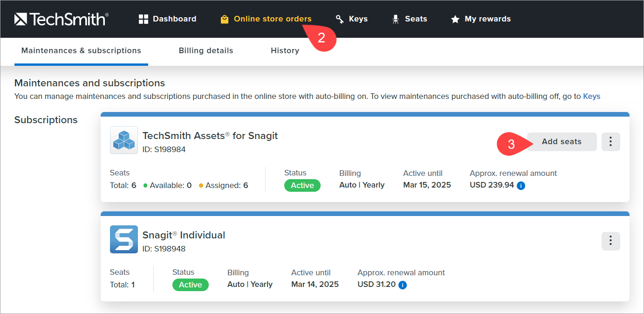The width and height of the screenshot is (644, 314).
Task: Open the options menu for TechSmith Assets subscription
Action: click(x=610, y=141)
